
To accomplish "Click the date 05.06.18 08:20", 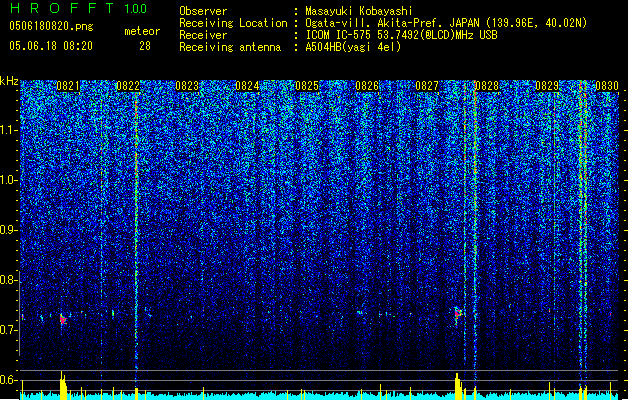I will pyautogui.click(x=51, y=46).
